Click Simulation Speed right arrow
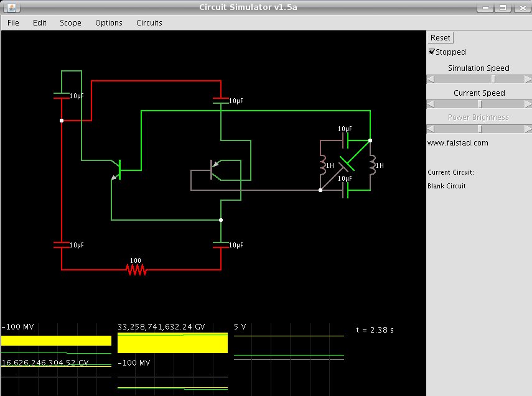Image resolution: width=532 pixels, height=396 pixels. pos(528,80)
